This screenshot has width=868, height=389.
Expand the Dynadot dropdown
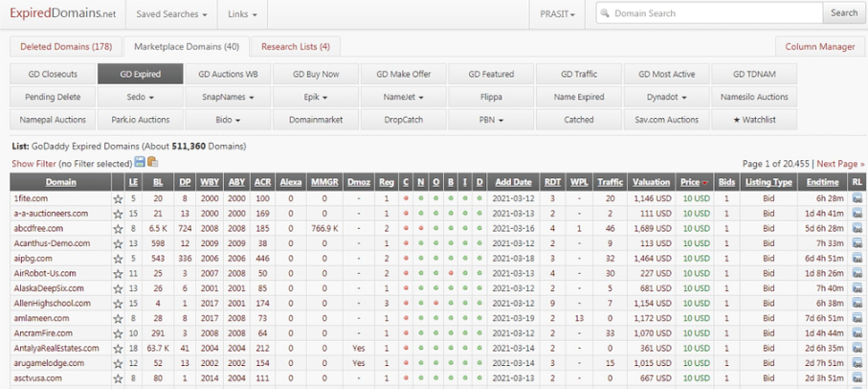[x=666, y=97]
